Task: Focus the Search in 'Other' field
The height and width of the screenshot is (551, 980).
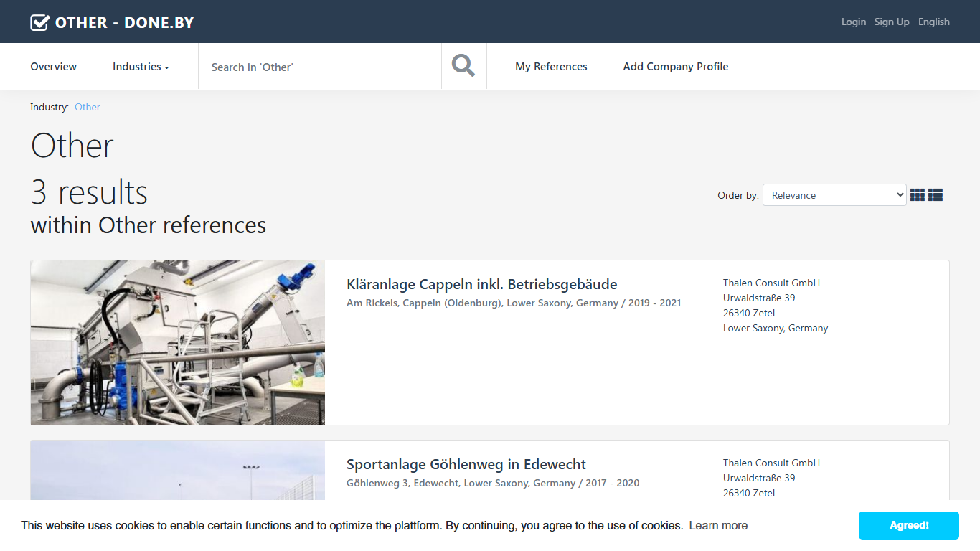Action: click(x=320, y=67)
